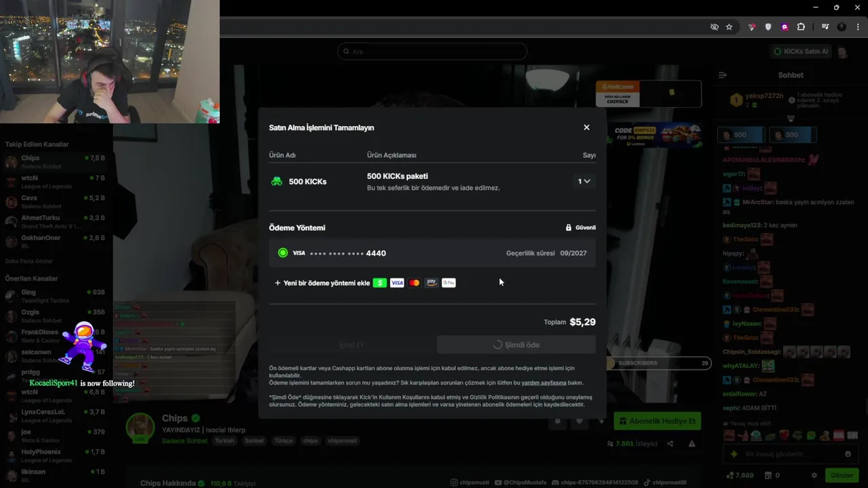Click the KICKs Satın Al button
Screen dimensions: 868x488
pos(801,52)
